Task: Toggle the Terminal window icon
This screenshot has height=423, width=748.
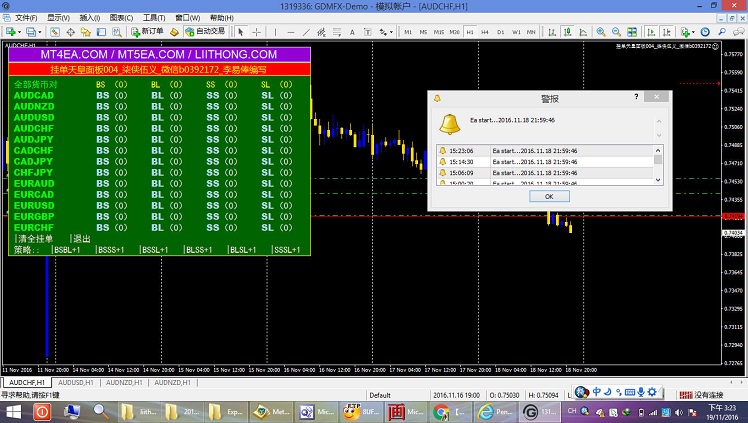Action: pyautogui.click(x=101, y=31)
